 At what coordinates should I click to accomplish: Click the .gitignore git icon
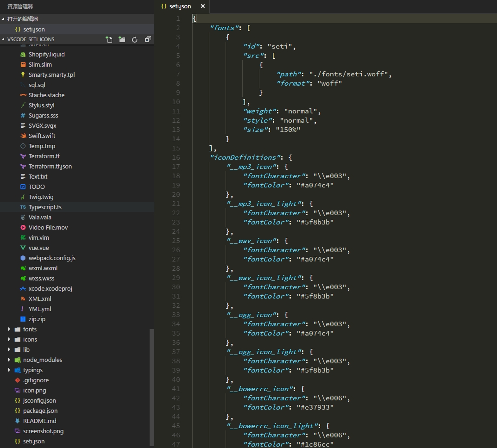tap(18, 380)
